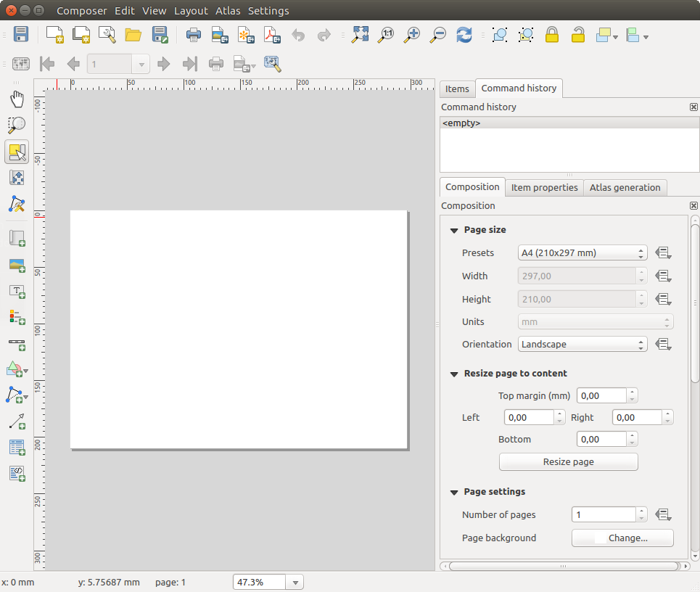Select the Add attribute table tool
This screenshot has width=700, height=592.
coord(17,447)
